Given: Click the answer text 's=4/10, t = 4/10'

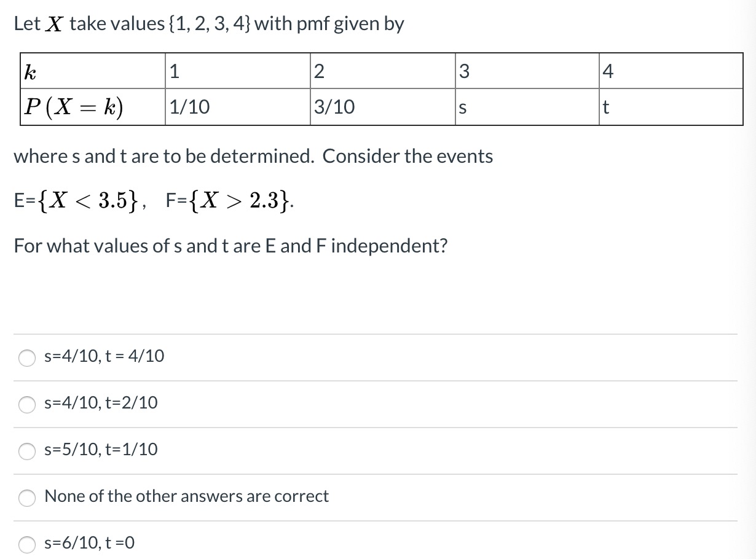Looking at the screenshot, I should coord(104,356).
